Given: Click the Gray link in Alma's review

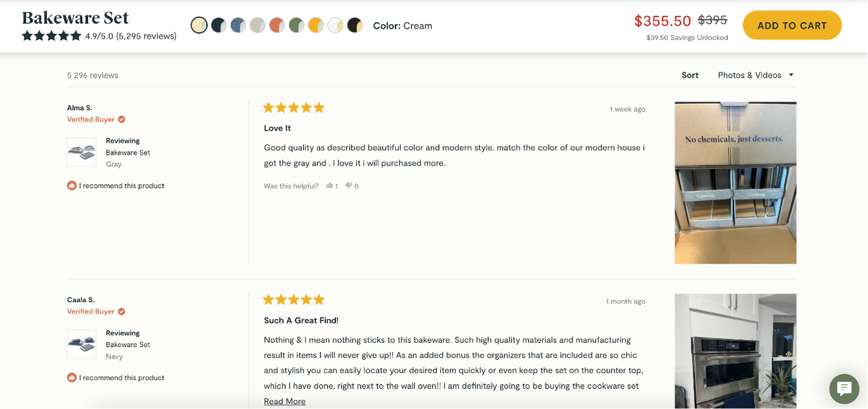Looking at the screenshot, I should 113,164.
